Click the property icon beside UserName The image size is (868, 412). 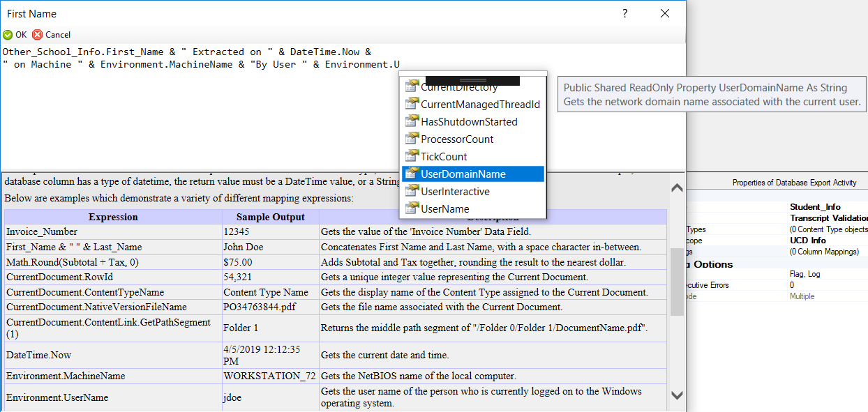tap(412, 209)
